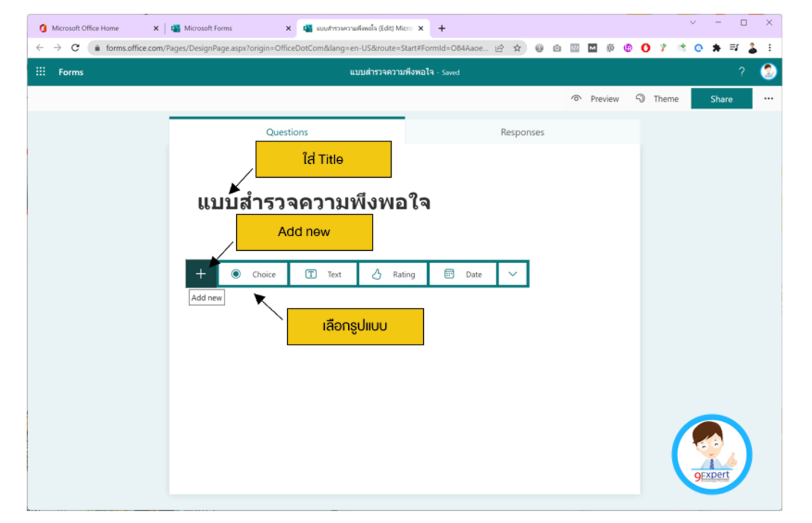The width and height of the screenshot is (812, 523).
Task: Open the form's ellipsis options menu
Action: [769, 98]
